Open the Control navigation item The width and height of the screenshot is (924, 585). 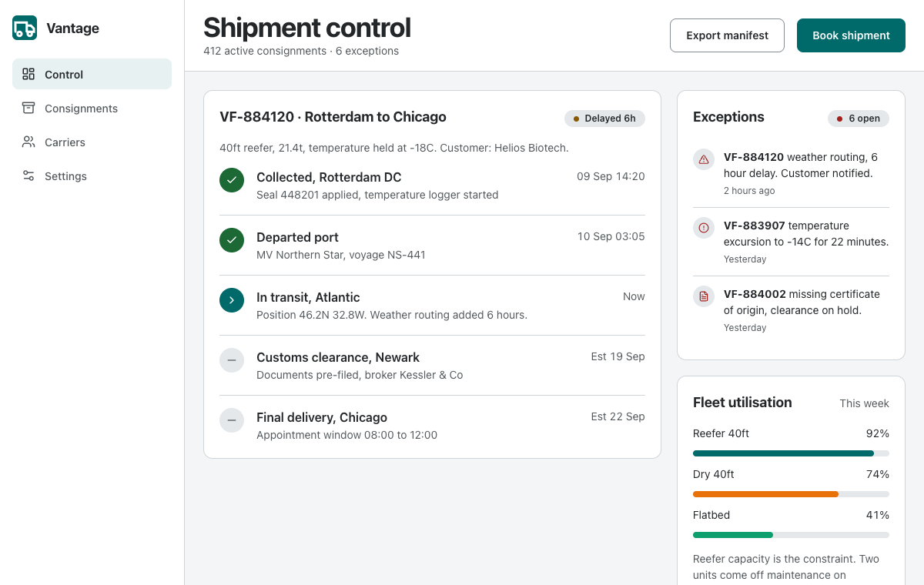pyautogui.click(x=92, y=74)
